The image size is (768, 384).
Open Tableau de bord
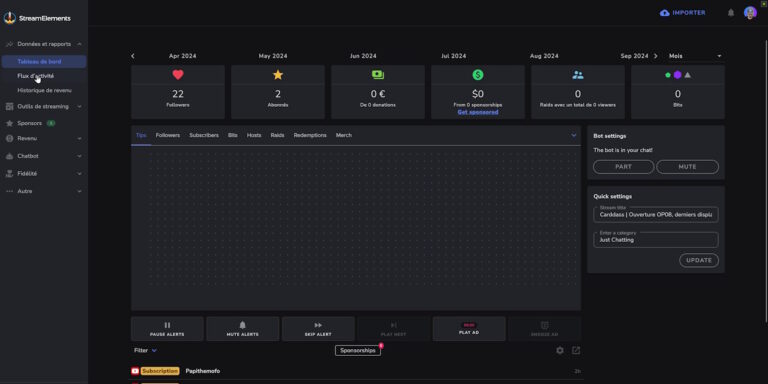44,62
